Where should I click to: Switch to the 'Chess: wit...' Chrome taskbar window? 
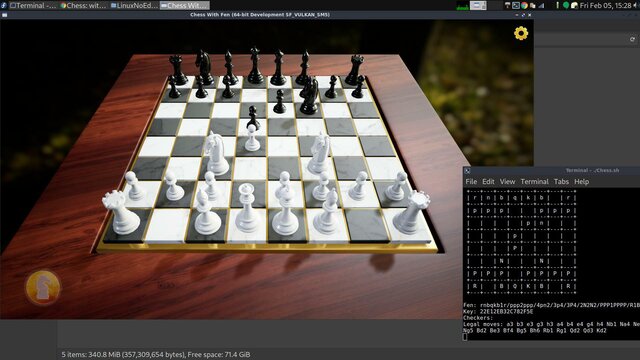click(x=84, y=5)
